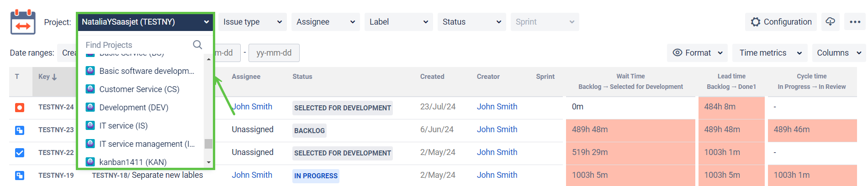Click the task checkmark icon for TESTNY-22
868x186 pixels.
(20, 153)
